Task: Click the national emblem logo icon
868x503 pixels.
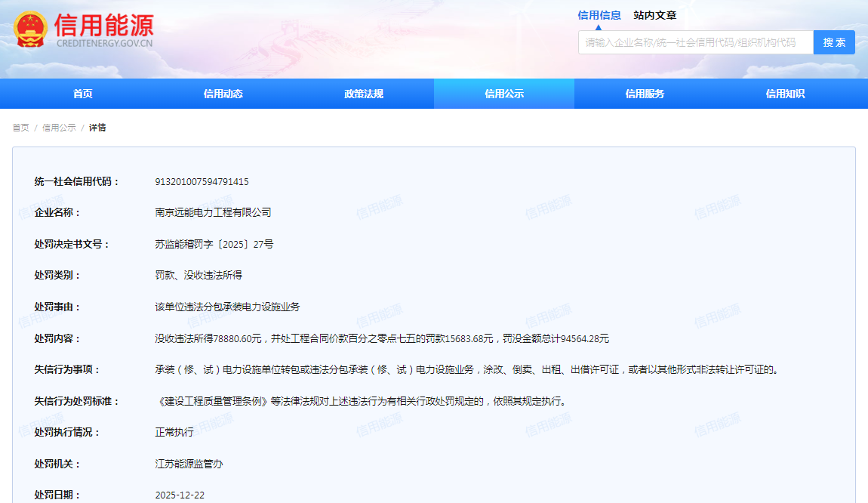Action: (30, 30)
